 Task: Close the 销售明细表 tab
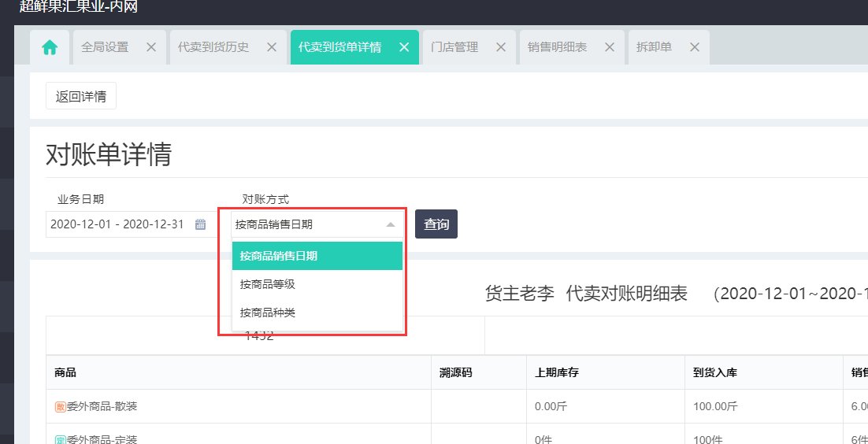pos(610,47)
